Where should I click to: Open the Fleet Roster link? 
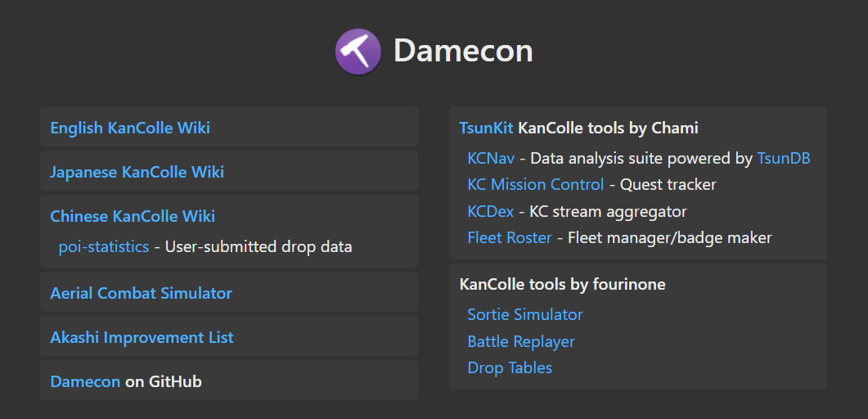click(510, 237)
